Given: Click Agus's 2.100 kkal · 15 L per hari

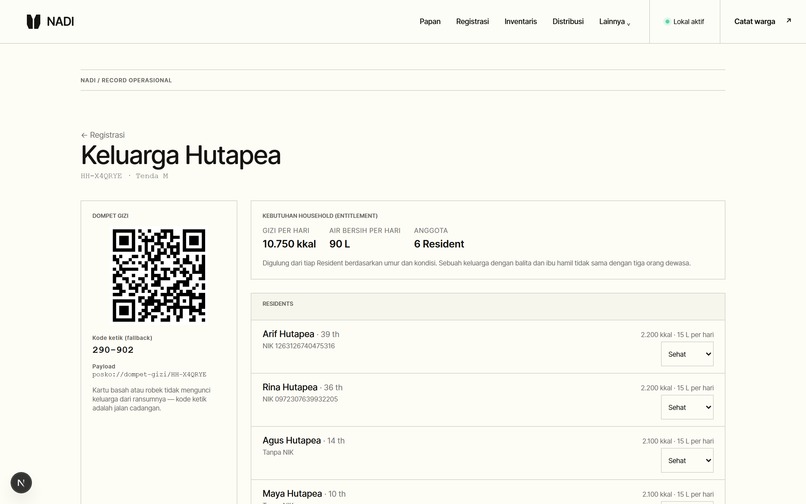Looking at the screenshot, I should coord(677,441).
